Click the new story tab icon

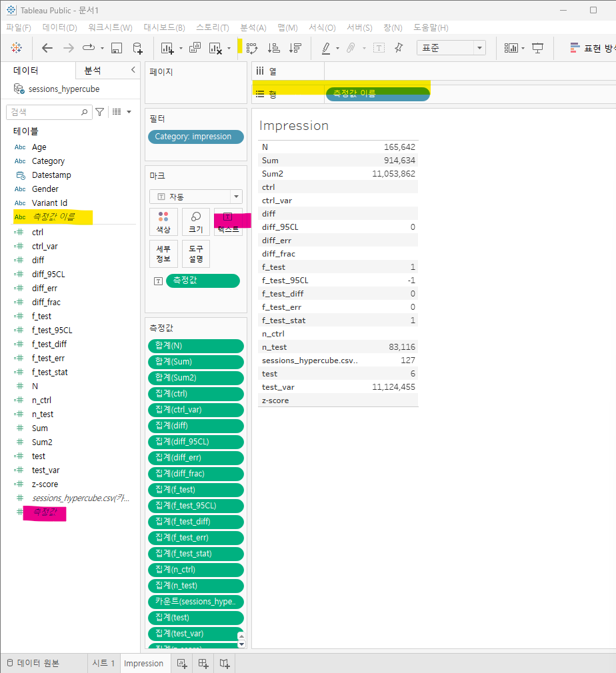(x=225, y=664)
